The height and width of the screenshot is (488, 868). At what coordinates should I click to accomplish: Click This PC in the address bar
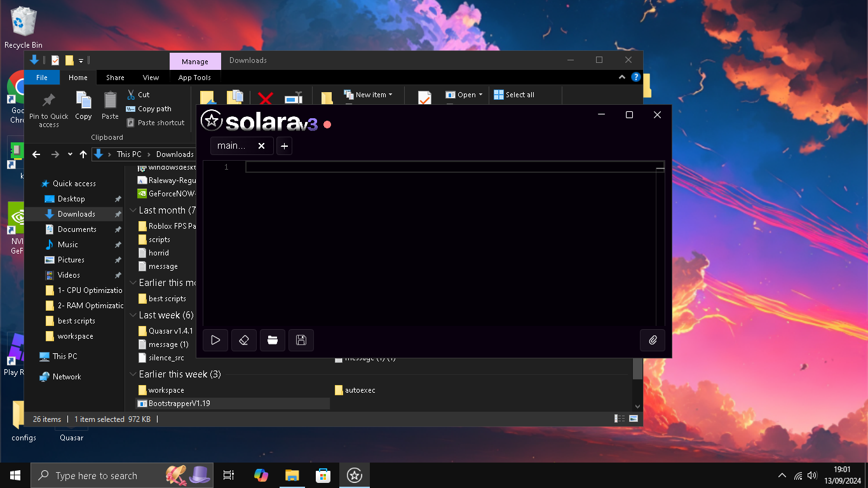click(129, 154)
